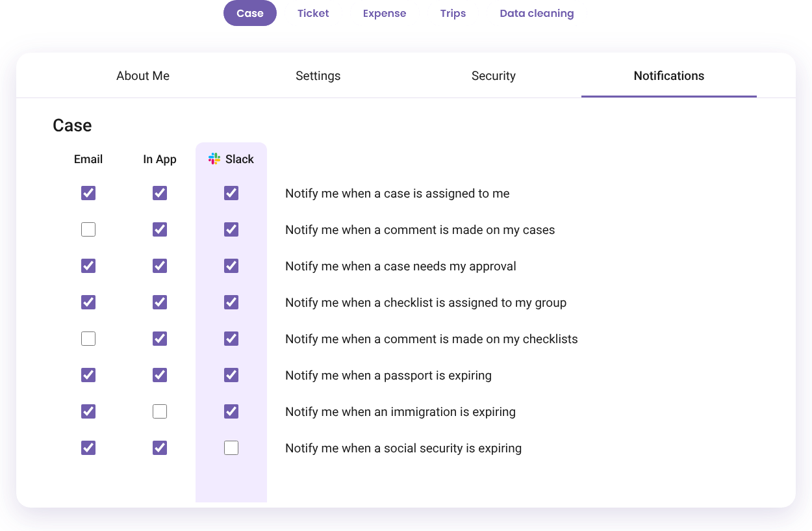Viewport: 812px width, 531px height.
Task: Disable In App for passport expiring
Action: [160, 375]
